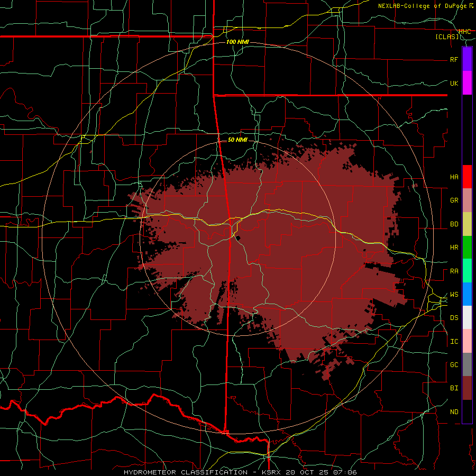Click the GC legend label
Screen dimensions: 476x476
click(x=454, y=365)
